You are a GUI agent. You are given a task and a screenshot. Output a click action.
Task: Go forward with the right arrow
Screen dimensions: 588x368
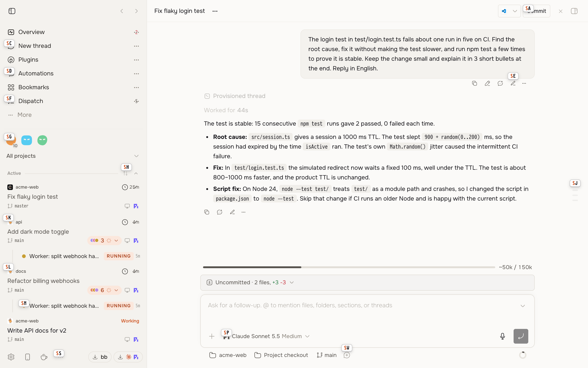[x=136, y=11]
